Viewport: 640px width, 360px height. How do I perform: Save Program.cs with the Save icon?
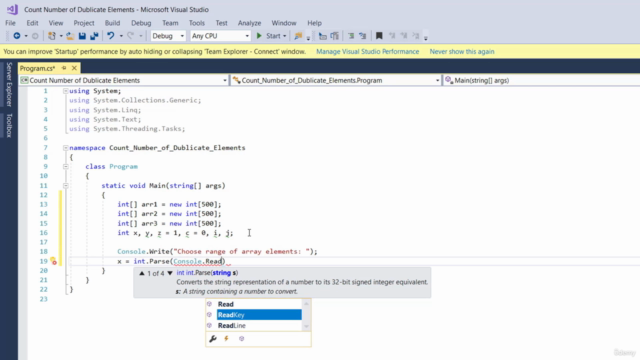[82, 36]
